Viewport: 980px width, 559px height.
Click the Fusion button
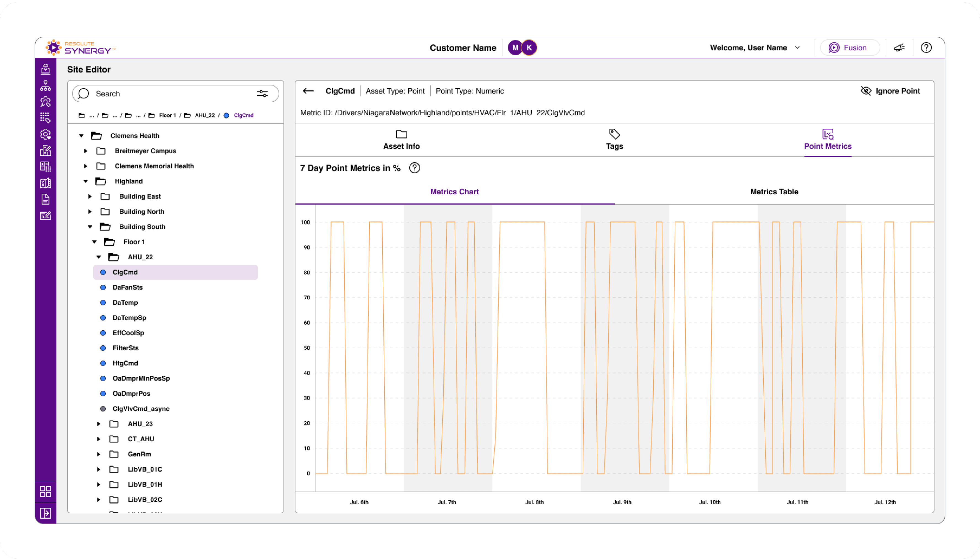[849, 48]
